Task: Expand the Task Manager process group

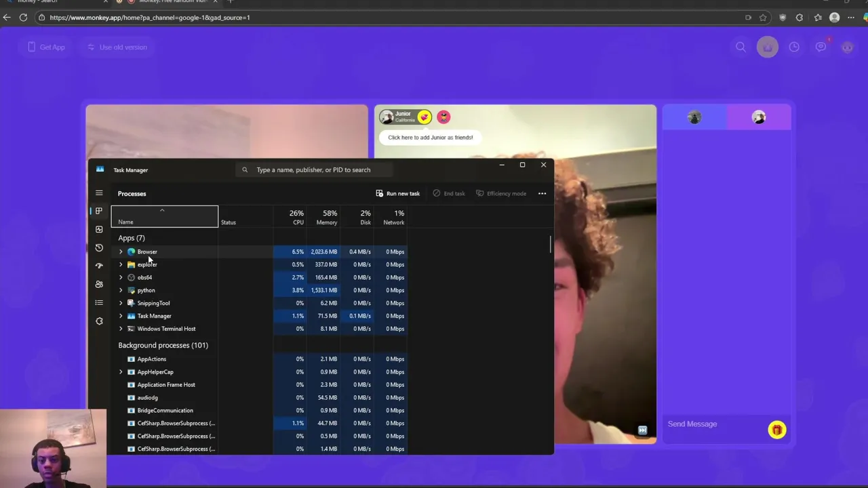Action: pos(121,316)
